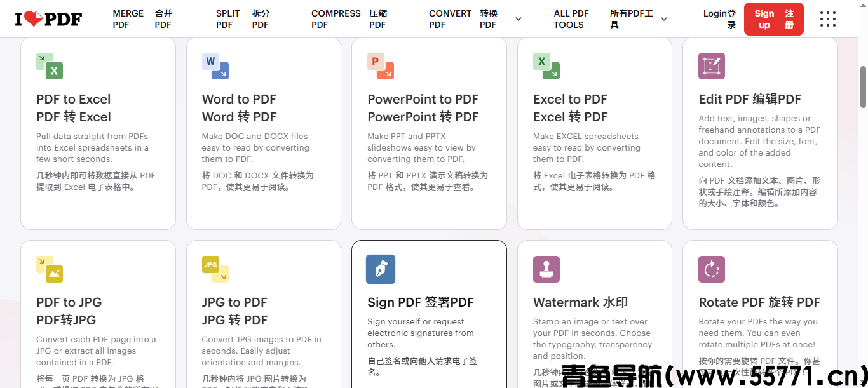The image size is (868, 388).
Task: Click the ALL PDF TOOLS menu label
Action: coord(604,19)
